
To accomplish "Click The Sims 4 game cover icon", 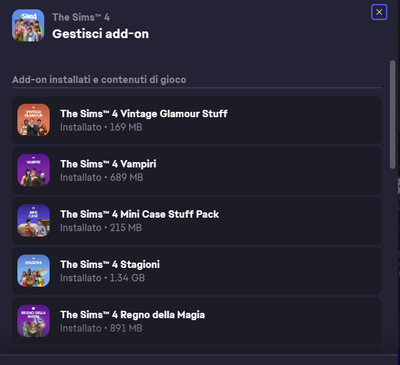I will [x=28, y=25].
